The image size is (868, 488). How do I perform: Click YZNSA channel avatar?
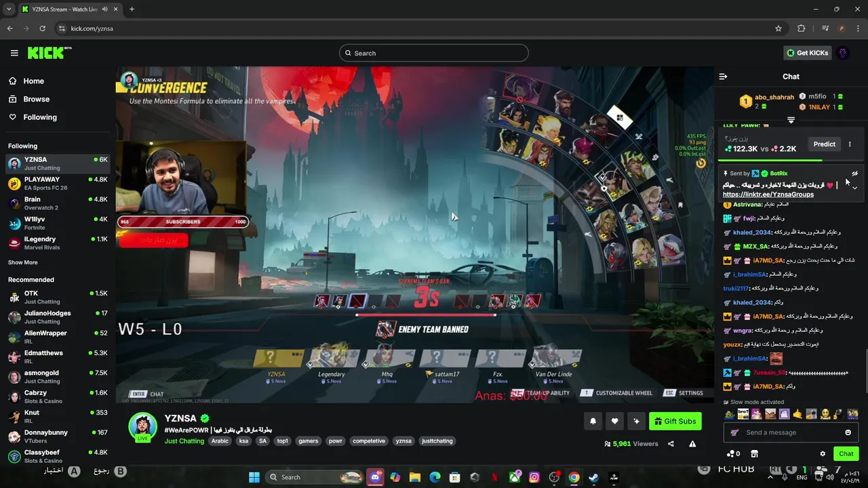(x=143, y=427)
